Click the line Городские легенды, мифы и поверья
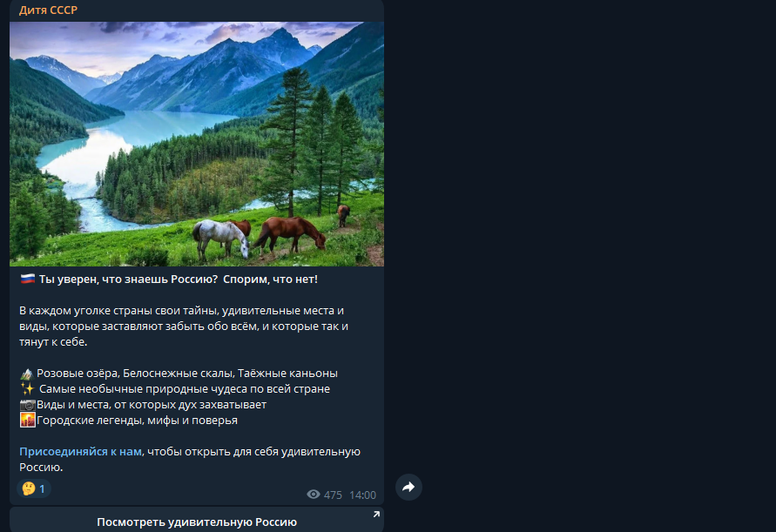Image resolution: width=776 pixels, height=532 pixels. pos(137,421)
